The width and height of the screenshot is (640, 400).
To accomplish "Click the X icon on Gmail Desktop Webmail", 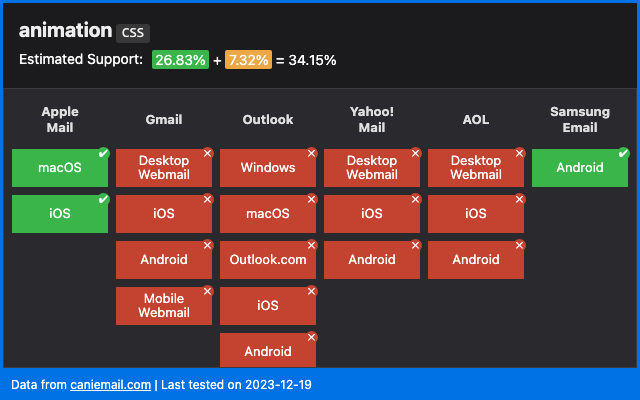I will pos(207,153).
